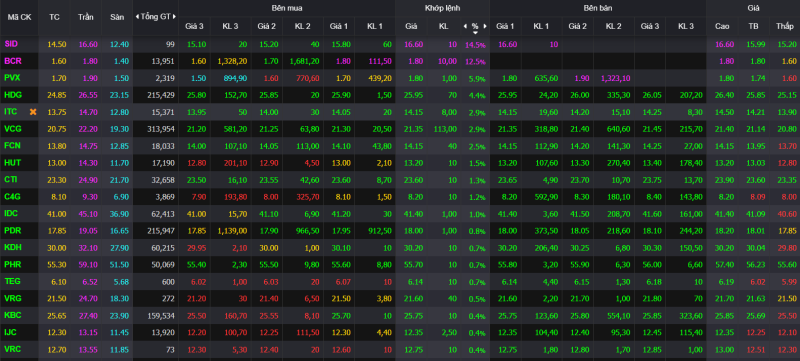The width and height of the screenshot is (800, 361).
Task: Click the Khớp lệnh group header
Action: pos(442,8)
